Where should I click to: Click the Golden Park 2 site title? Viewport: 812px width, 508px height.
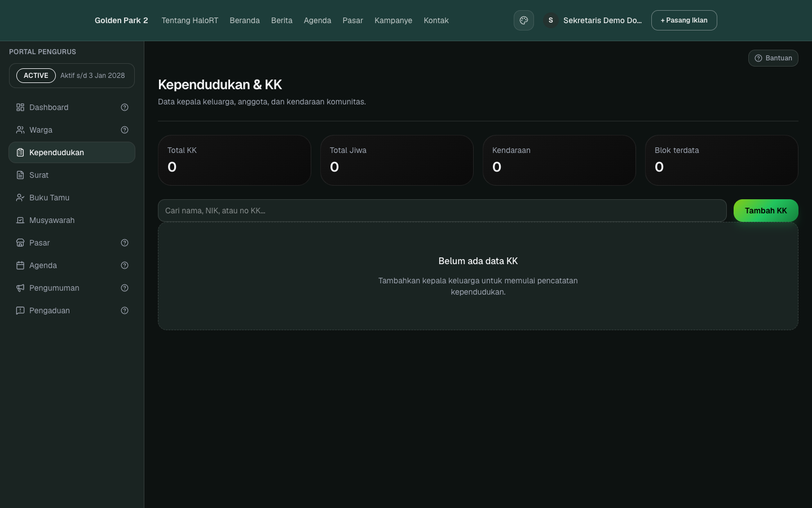click(x=121, y=20)
